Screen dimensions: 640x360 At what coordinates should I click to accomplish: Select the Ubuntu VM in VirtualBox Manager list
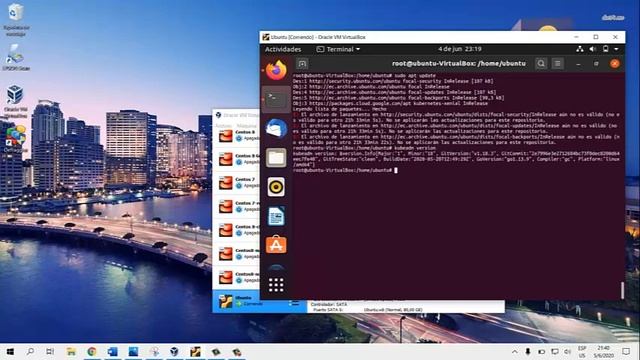click(x=259, y=301)
